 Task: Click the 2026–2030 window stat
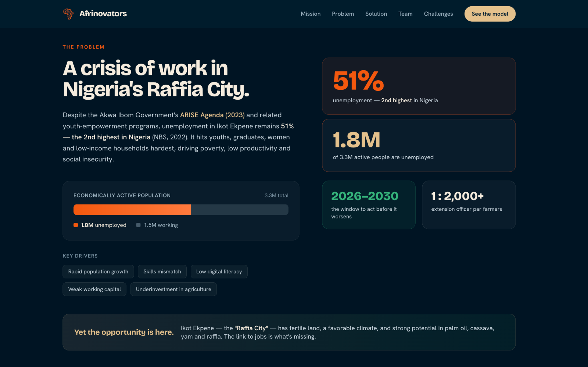click(x=365, y=196)
